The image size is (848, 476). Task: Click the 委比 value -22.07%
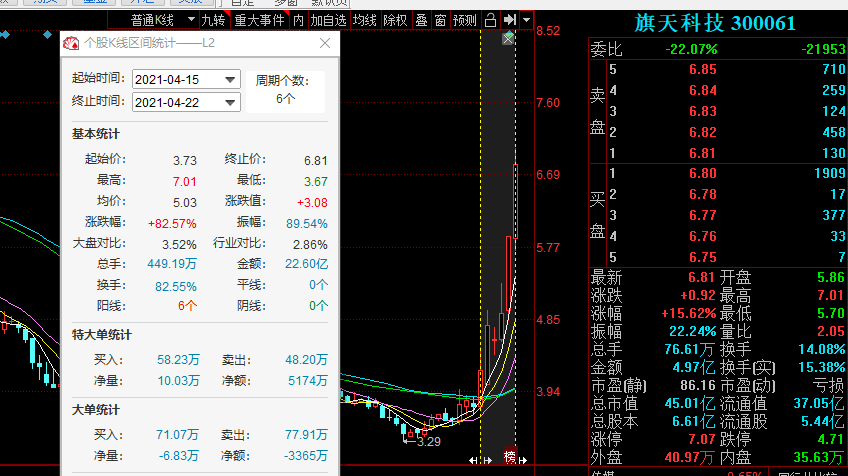tap(691, 50)
